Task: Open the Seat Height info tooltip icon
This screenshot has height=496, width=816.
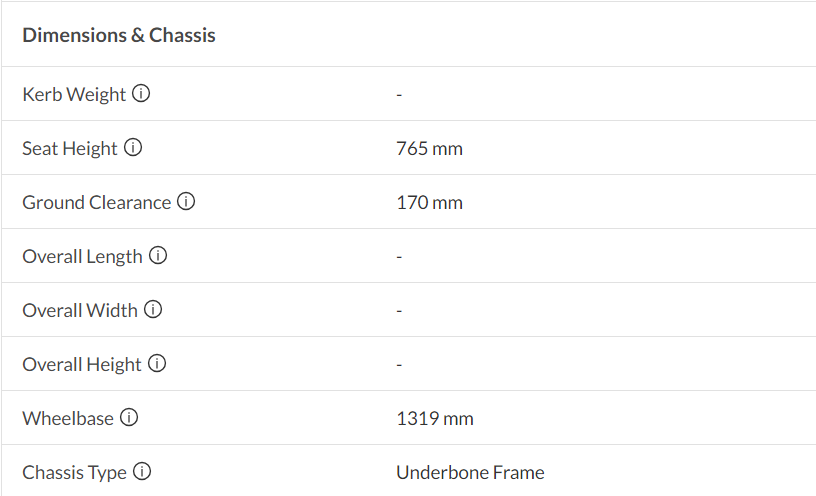Action: (133, 148)
